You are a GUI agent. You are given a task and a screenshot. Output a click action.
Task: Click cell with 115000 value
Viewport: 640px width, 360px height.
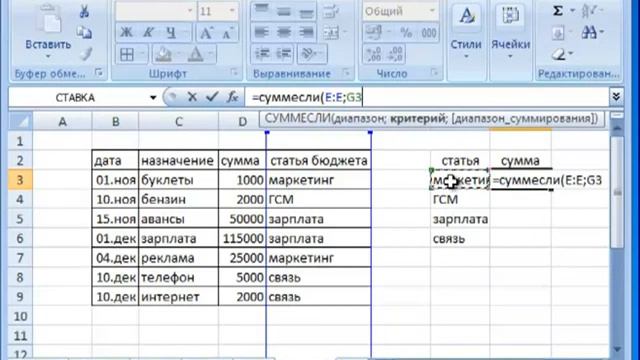[x=242, y=239]
